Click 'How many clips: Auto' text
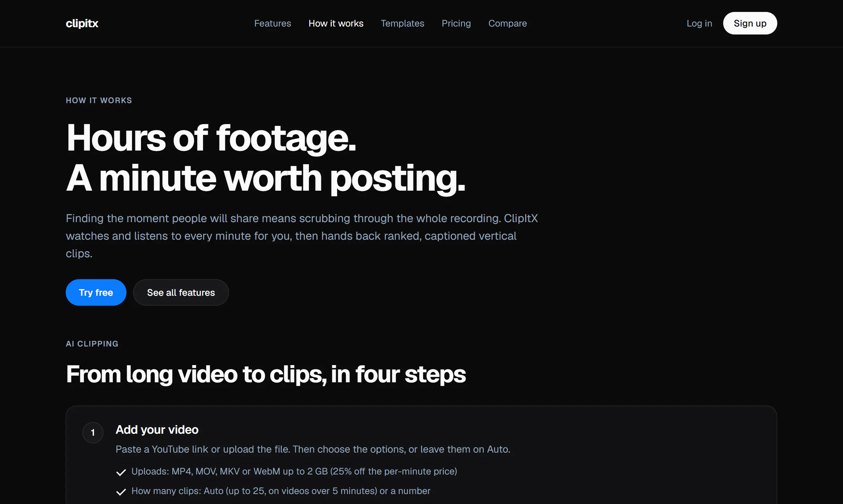843x504 pixels. pos(280,491)
